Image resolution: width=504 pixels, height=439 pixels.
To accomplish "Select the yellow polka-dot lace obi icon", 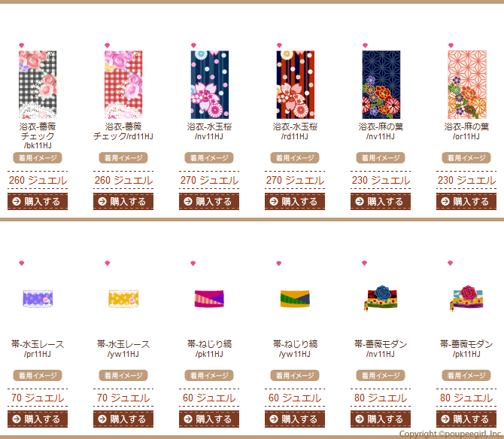I will tap(123, 298).
